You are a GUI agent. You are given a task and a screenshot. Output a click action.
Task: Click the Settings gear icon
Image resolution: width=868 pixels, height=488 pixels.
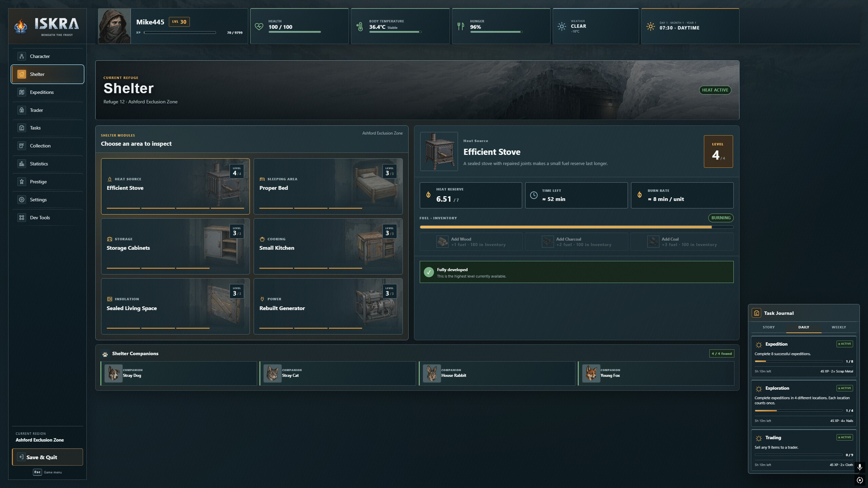coord(22,200)
